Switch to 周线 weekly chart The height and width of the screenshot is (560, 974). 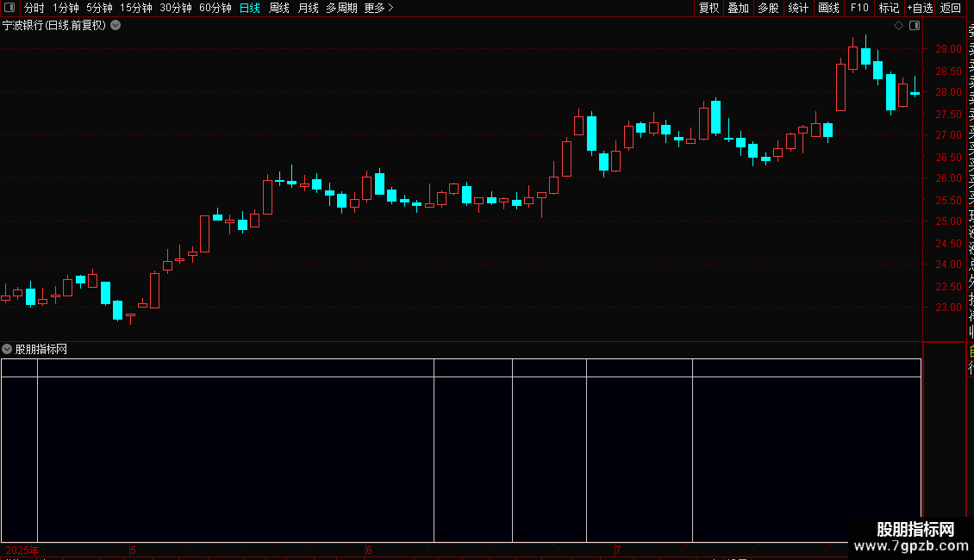coord(279,8)
